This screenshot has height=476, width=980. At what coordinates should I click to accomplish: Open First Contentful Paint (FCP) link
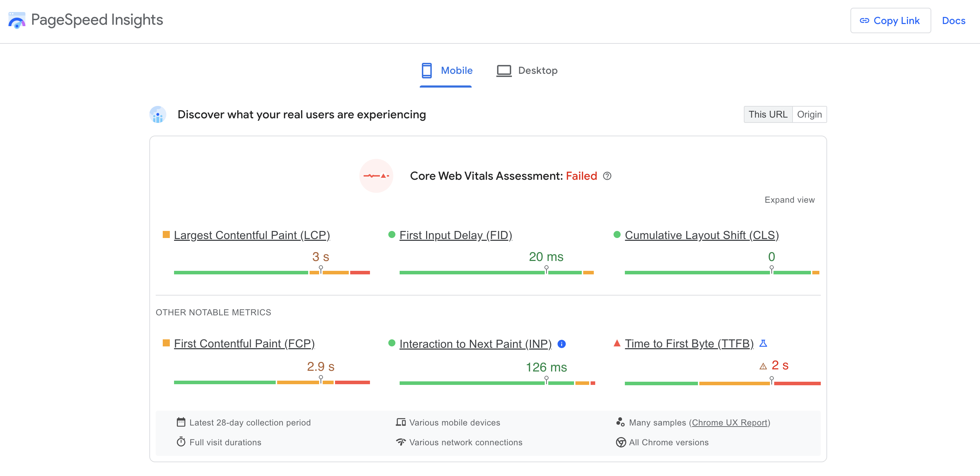[244, 344]
